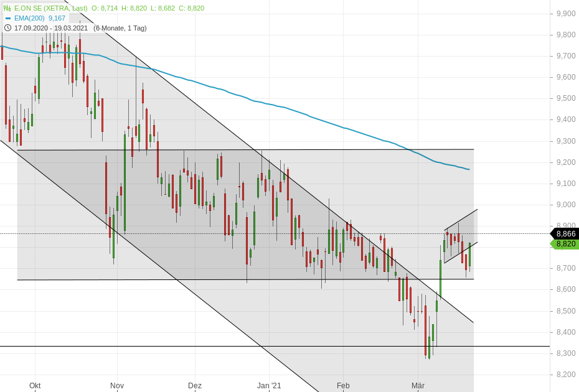
Task: Click the clock icon beside the date range
Action: (7, 28)
